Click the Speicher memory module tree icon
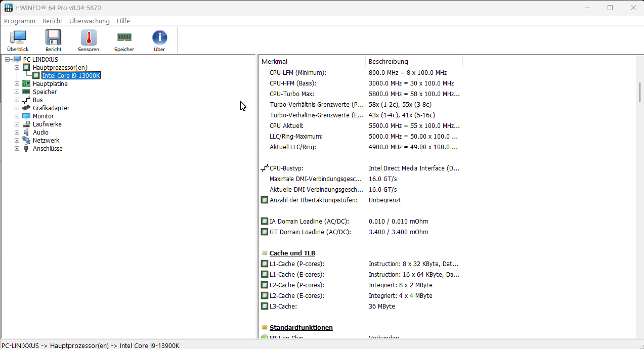Viewport: 644px width, 349px height. point(26,92)
